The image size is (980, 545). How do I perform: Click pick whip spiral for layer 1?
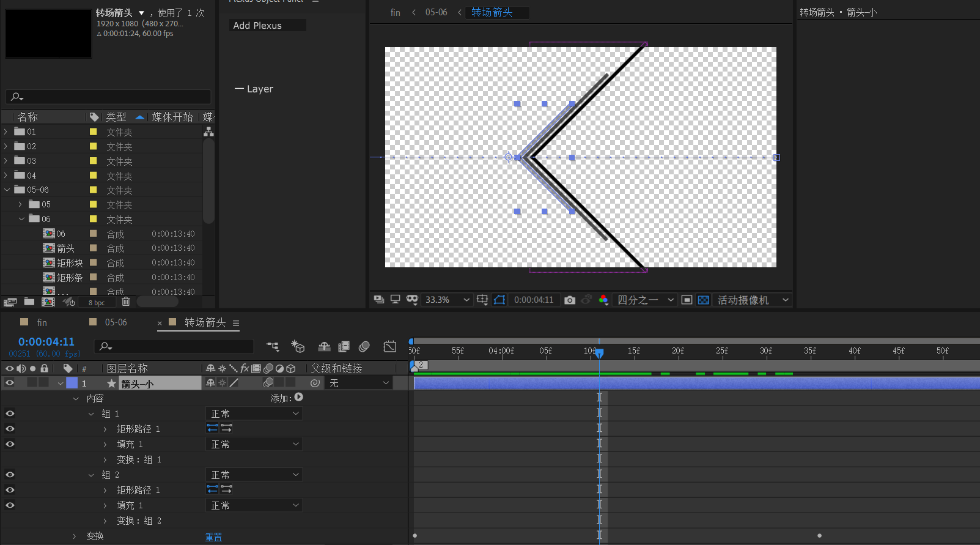click(x=315, y=383)
